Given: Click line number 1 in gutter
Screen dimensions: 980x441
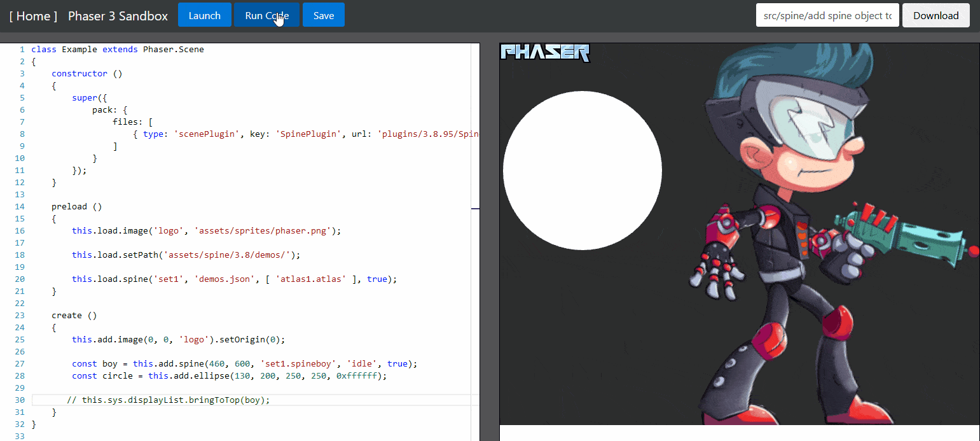Looking at the screenshot, I should tap(22, 49).
